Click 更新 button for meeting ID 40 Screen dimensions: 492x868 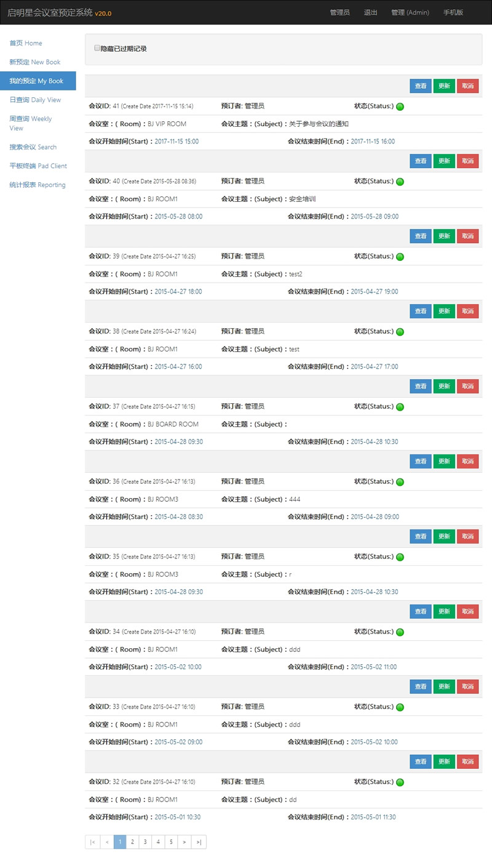pyautogui.click(x=444, y=161)
